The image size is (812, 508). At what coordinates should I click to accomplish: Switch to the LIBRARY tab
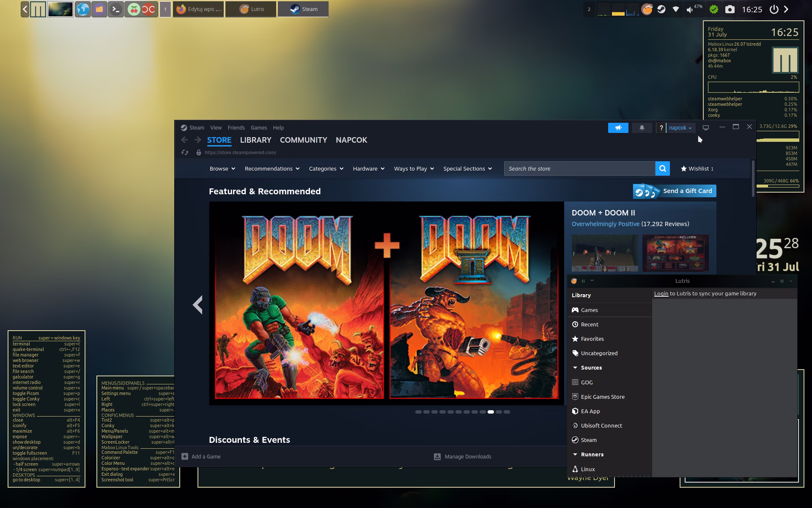pyautogui.click(x=255, y=140)
